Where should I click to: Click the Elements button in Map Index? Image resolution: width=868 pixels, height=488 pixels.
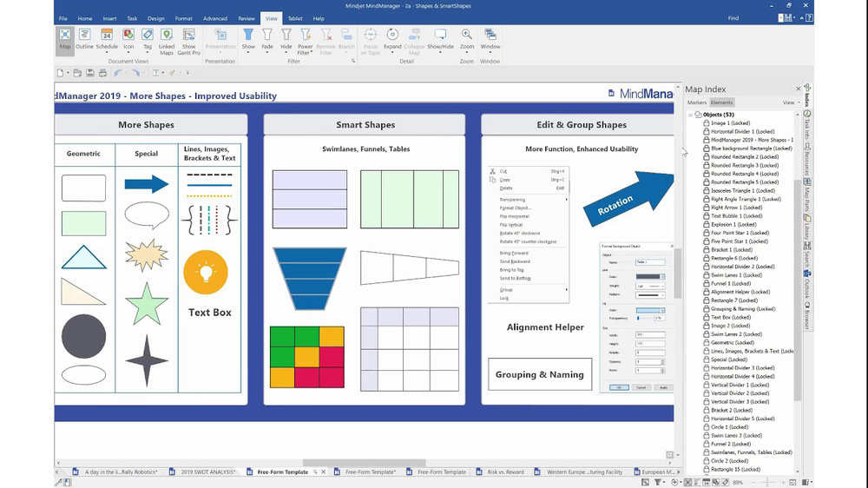[721, 102]
